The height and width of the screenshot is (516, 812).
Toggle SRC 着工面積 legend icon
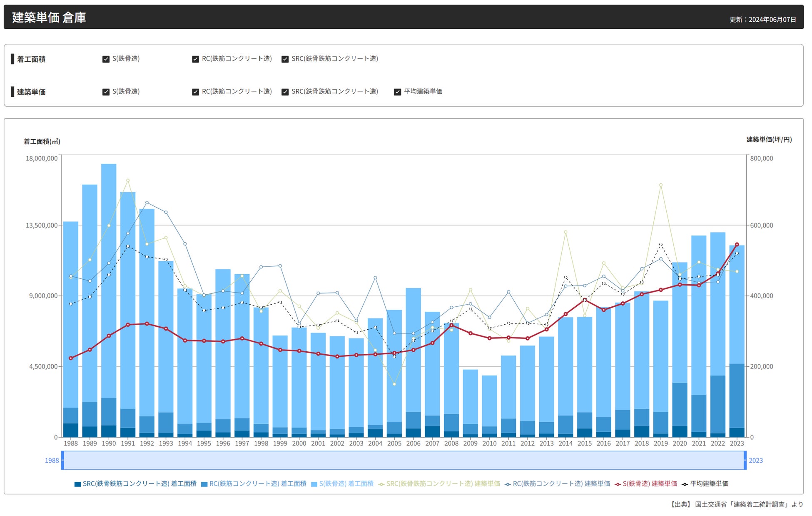click(77, 484)
